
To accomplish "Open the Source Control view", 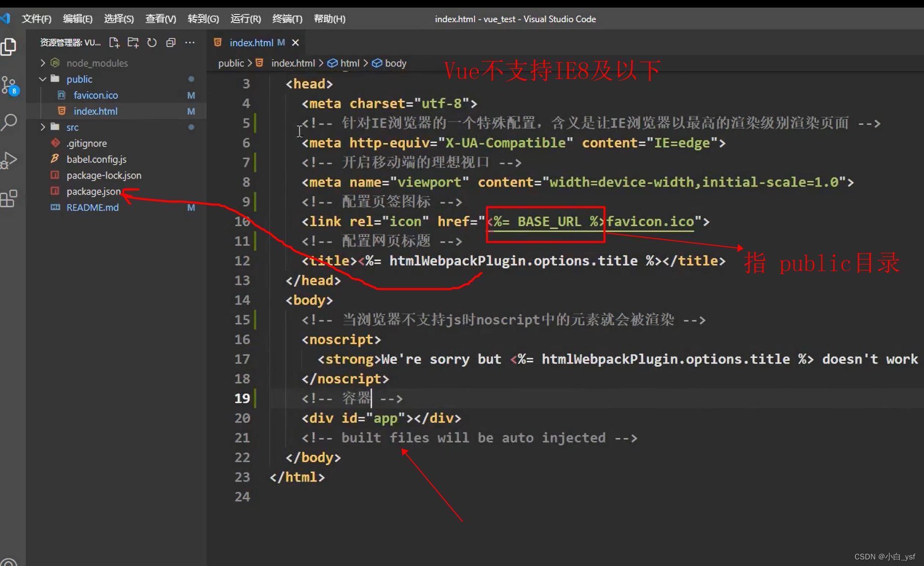I will pos(10,85).
